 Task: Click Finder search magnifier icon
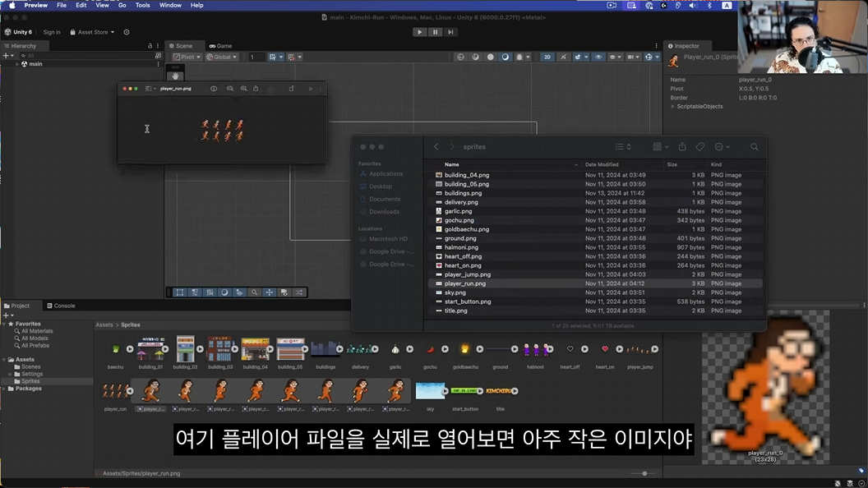(x=755, y=147)
